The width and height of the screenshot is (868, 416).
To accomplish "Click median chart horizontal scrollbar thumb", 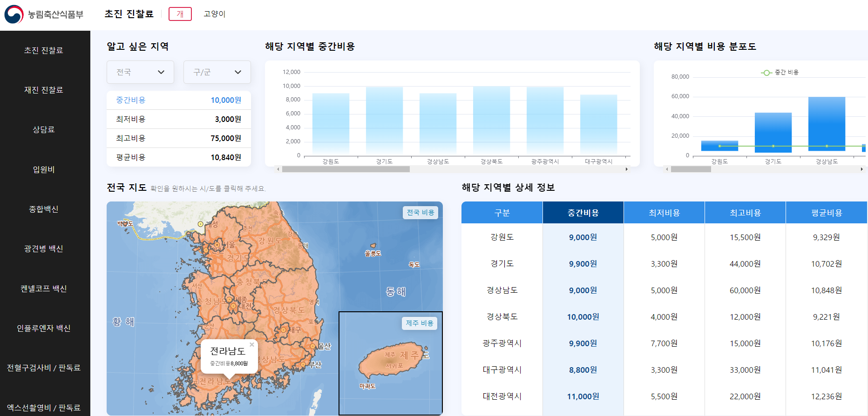I will point(346,169).
